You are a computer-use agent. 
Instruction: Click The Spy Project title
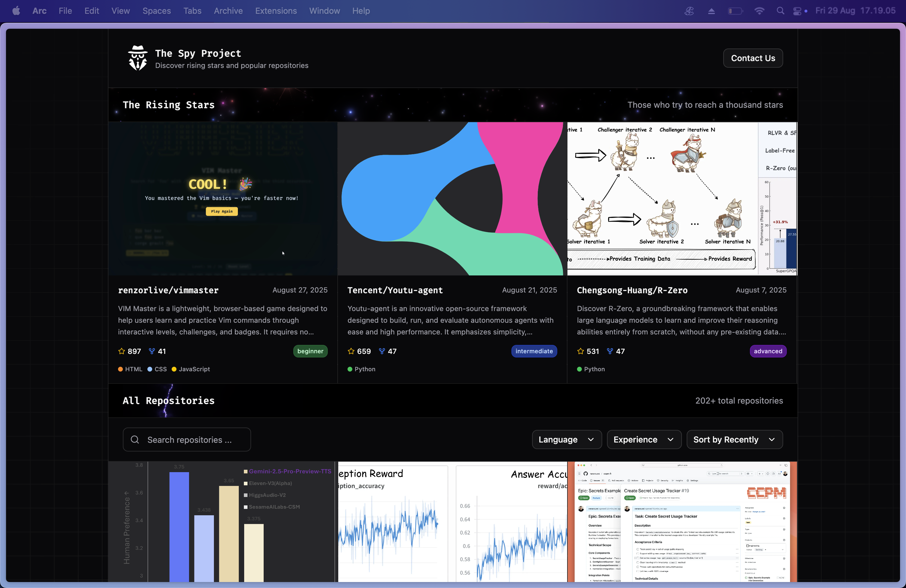click(x=198, y=53)
